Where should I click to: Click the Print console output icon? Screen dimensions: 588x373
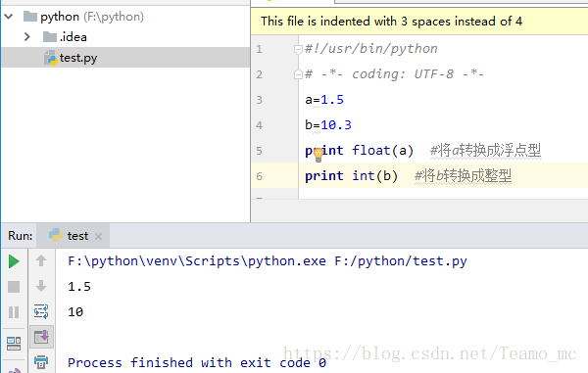(x=41, y=362)
